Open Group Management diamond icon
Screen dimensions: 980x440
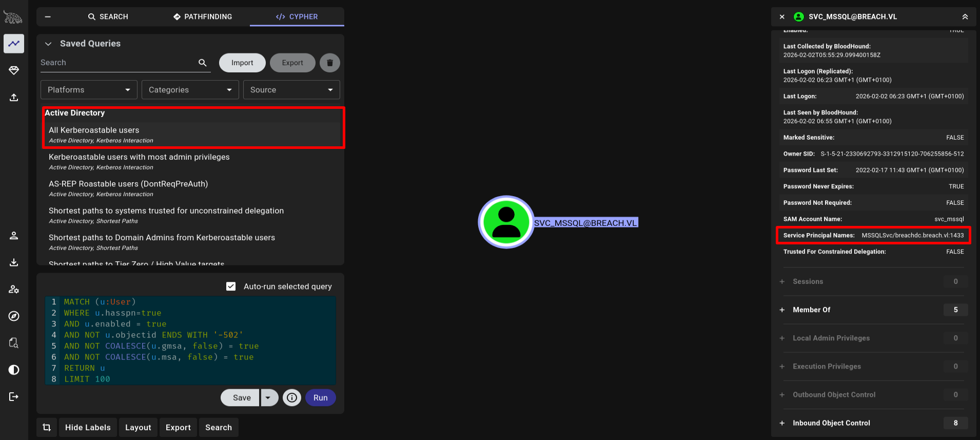pos(14,70)
